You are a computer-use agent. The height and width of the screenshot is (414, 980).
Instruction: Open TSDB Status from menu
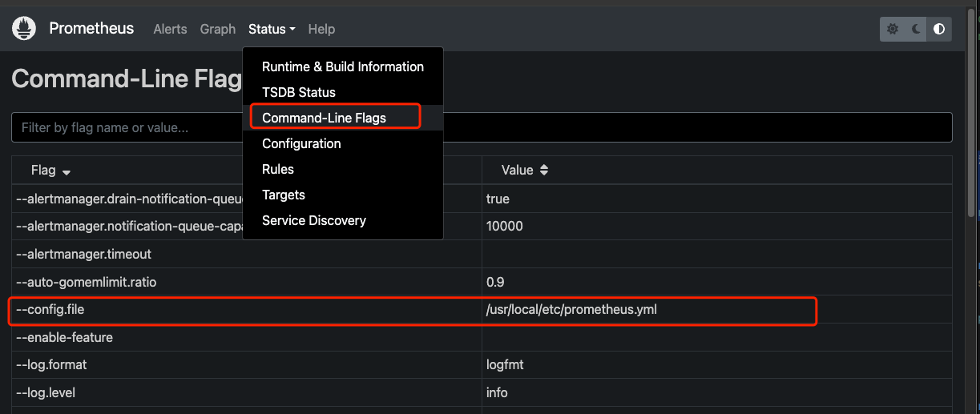click(299, 92)
